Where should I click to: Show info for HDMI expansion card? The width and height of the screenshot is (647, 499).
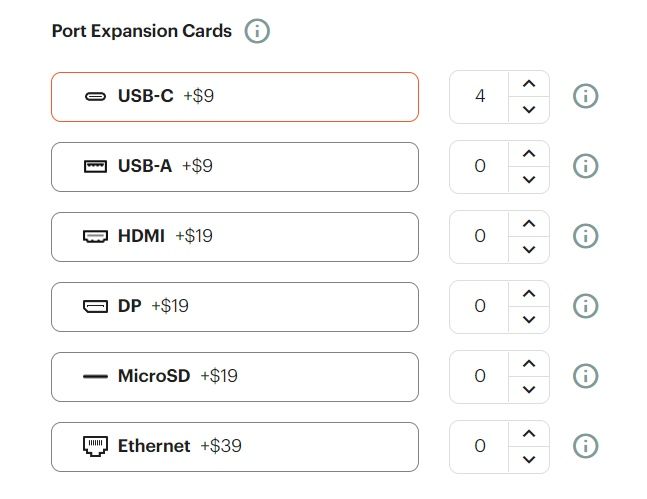[x=586, y=236]
